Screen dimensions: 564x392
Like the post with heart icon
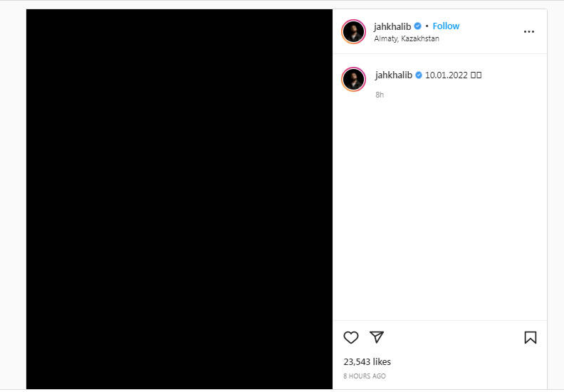pyautogui.click(x=350, y=338)
